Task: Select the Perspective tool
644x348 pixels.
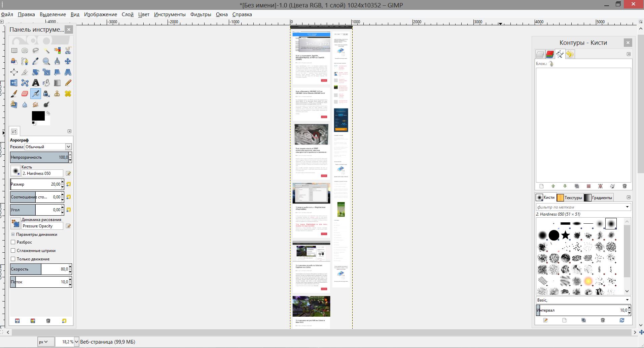Action: click(68, 72)
